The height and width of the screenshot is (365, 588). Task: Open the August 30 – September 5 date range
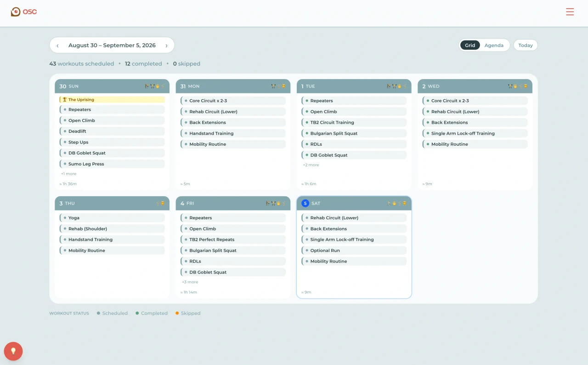(x=112, y=46)
